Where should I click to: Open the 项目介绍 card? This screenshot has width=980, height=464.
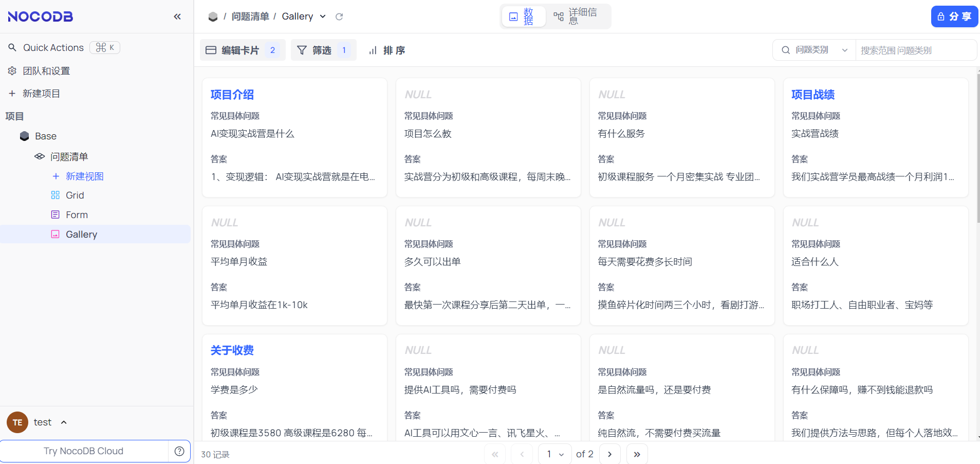click(294, 137)
